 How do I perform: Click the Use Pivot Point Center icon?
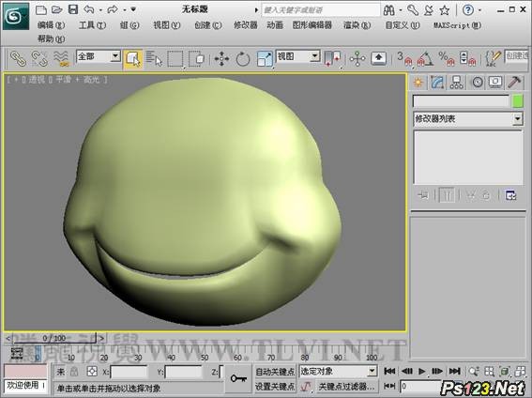pos(332,59)
